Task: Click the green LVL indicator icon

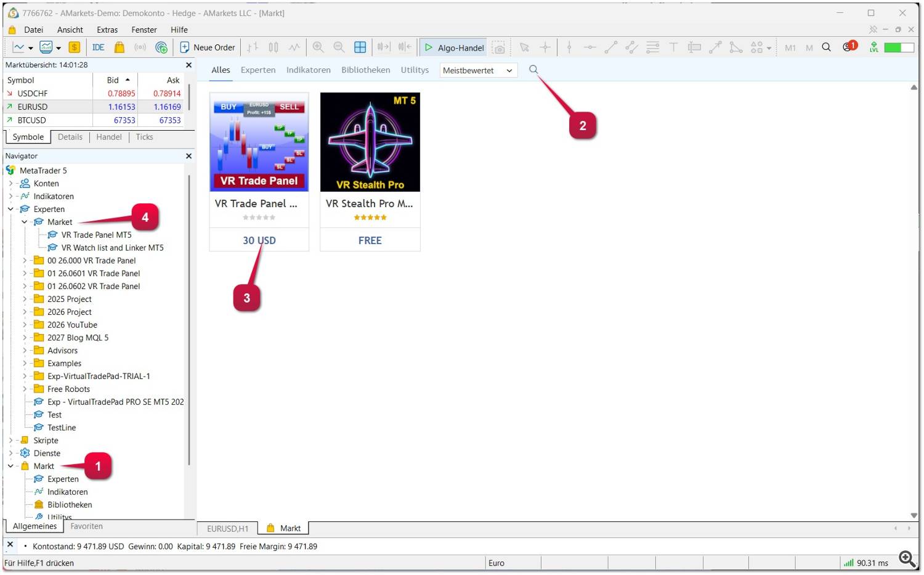Action: [x=874, y=47]
